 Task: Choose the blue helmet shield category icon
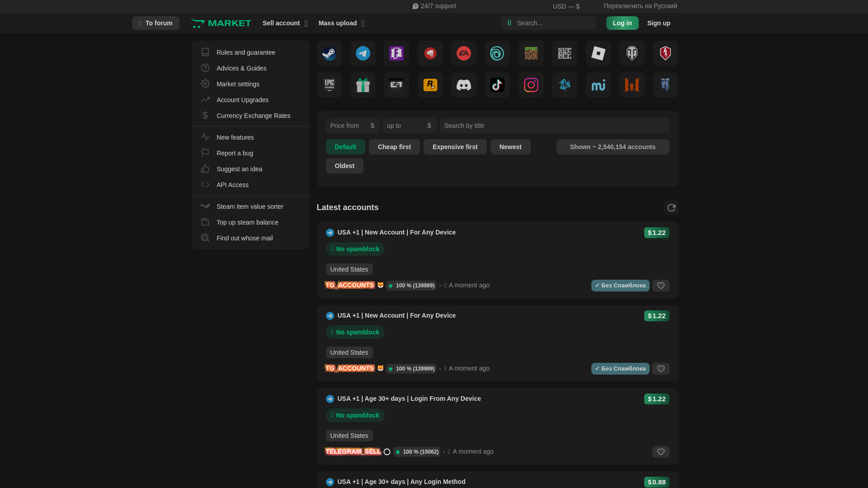[665, 85]
